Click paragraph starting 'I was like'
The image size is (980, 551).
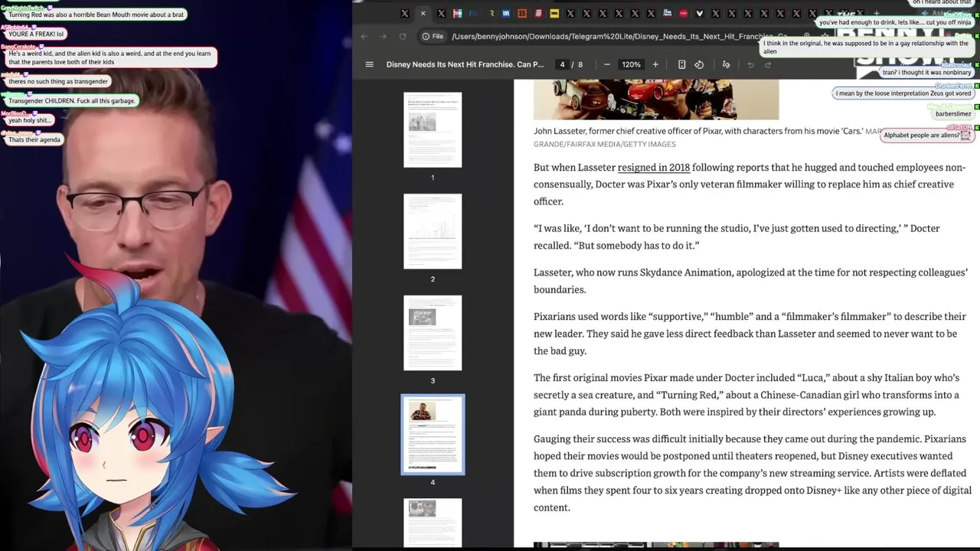click(737, 236)
